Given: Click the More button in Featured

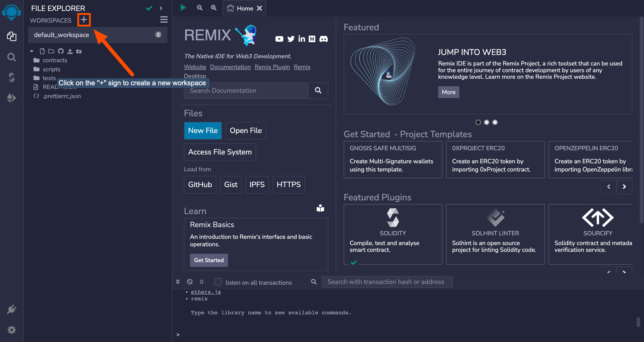Looking at the screenshot, I should (448, 92).
